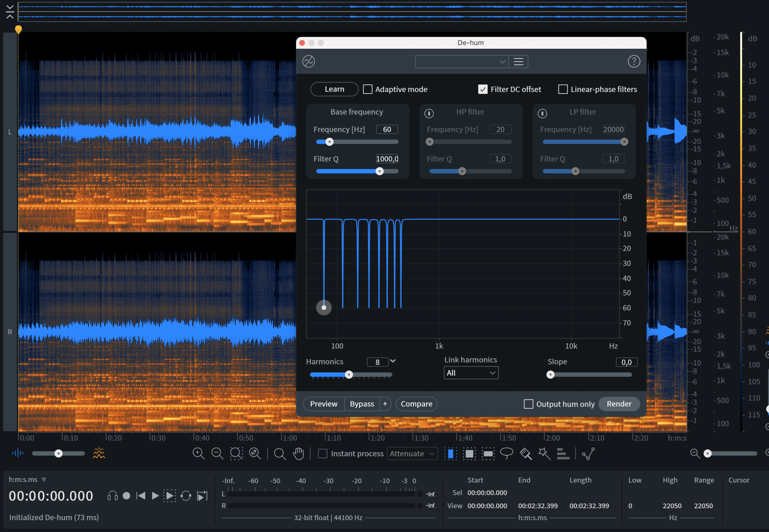The width and height of the screenshot is (769, 532).
Task: Activate the Brush selection tool
Action: click(x=525, y=453)
